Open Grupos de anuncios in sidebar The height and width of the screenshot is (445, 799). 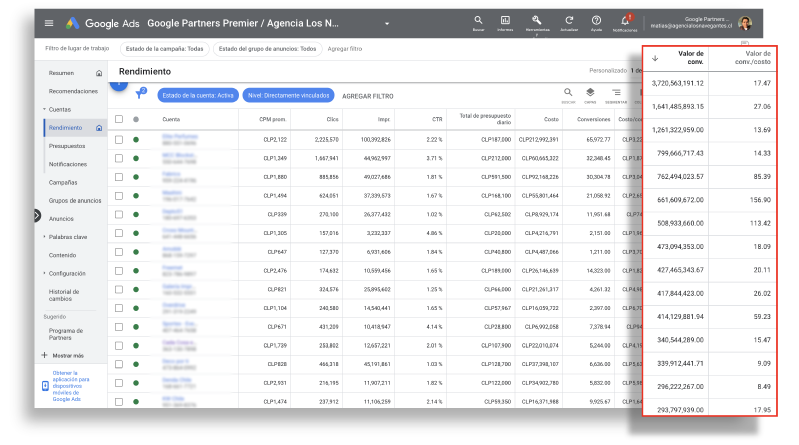click(x=75, y=200)
